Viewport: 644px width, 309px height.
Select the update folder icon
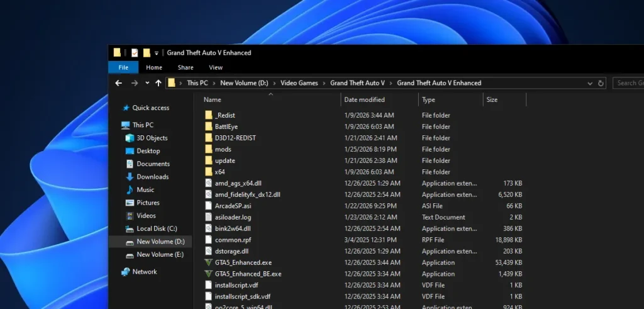point(209,160)
